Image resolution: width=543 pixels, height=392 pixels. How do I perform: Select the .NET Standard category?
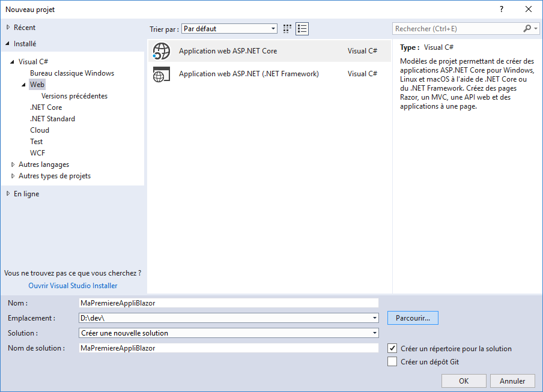pos(52,119)
